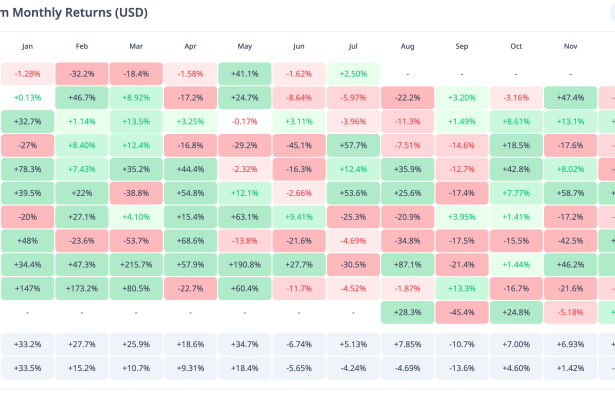This screenshot has height=403, width=615.
Task: Select the Mar column header
Action: click(x=135, y=46)
